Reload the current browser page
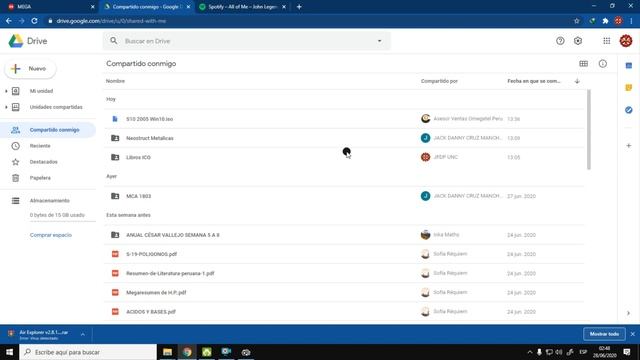640x360 pixels. 35,21
